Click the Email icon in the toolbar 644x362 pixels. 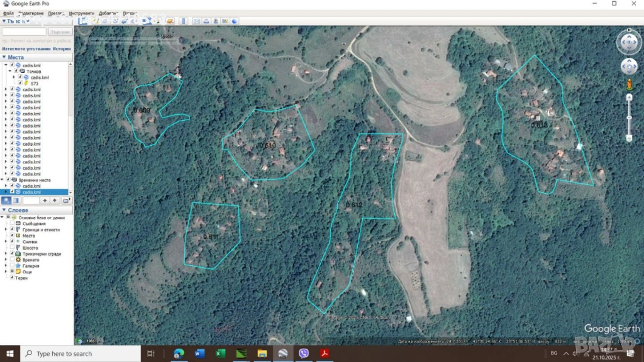pos(196,21)
